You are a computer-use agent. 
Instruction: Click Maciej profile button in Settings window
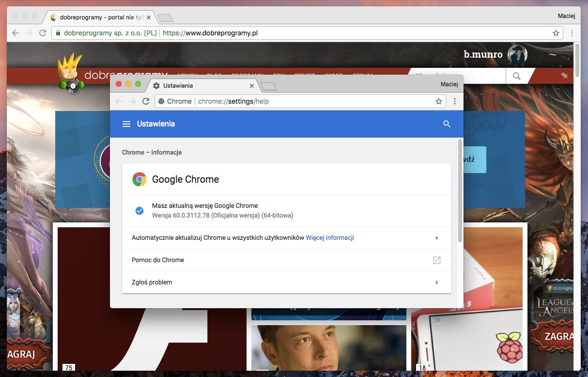point(449,84)
